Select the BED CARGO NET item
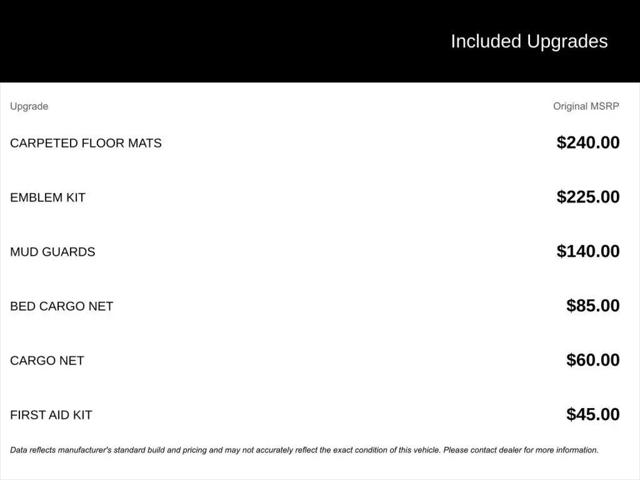The width and height of the screenshot is (640, 480). 62,306
